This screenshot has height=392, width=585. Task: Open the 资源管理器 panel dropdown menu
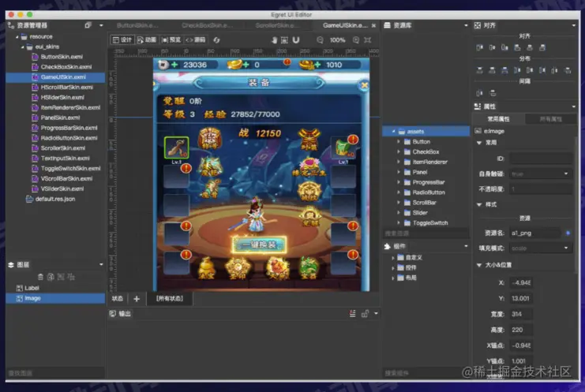(x=101, y=25)
